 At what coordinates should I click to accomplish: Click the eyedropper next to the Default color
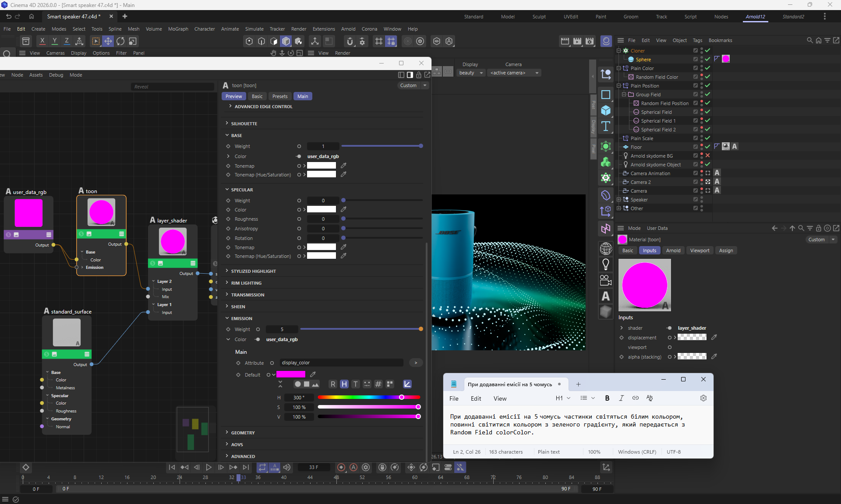tap(313, 374)
